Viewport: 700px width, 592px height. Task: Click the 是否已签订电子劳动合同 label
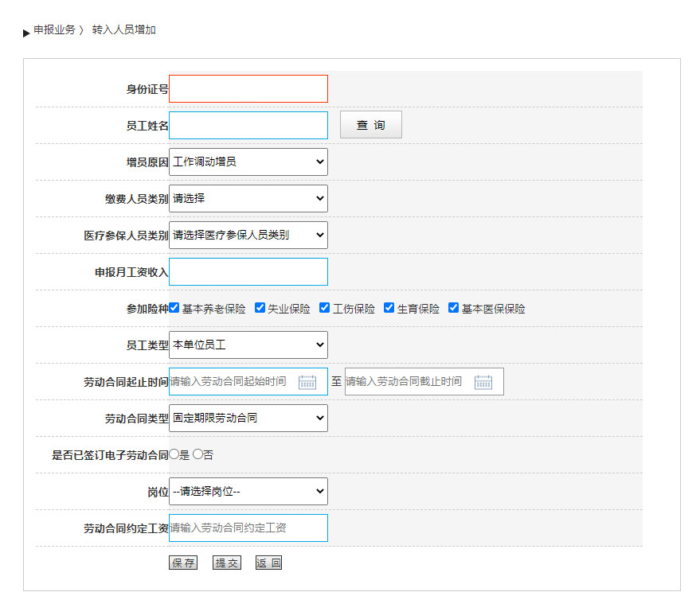[110, 455]
